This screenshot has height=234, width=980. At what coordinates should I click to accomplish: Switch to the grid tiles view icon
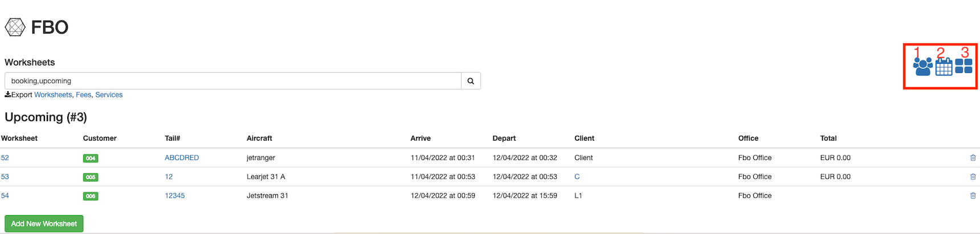pos(963,66)
